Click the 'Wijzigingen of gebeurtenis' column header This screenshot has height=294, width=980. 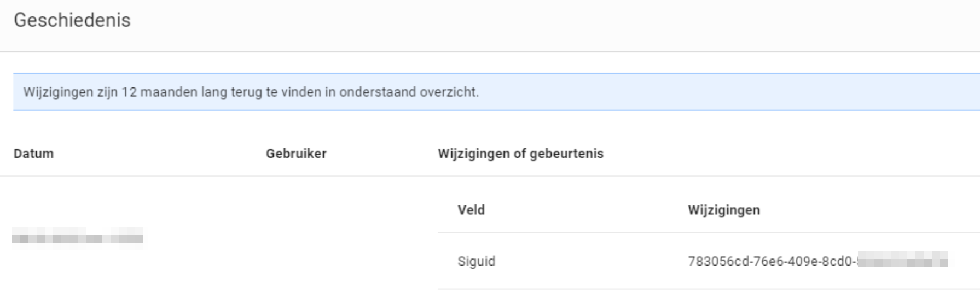point(520,154)
